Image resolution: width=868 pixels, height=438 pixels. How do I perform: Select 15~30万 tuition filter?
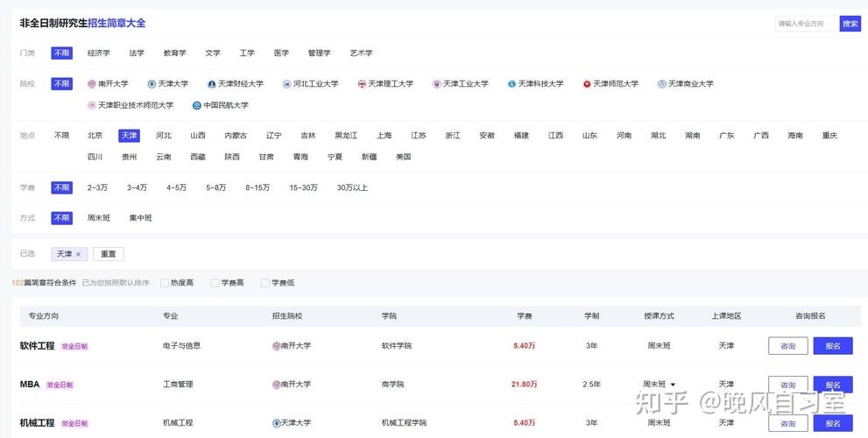coord(303,188)
